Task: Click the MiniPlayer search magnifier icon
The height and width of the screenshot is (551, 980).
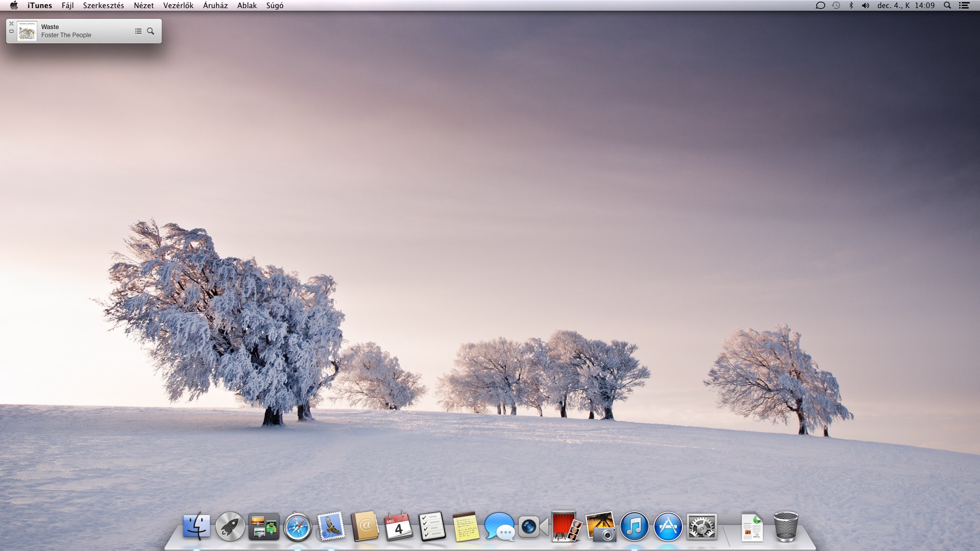Action: click(151, 31)
